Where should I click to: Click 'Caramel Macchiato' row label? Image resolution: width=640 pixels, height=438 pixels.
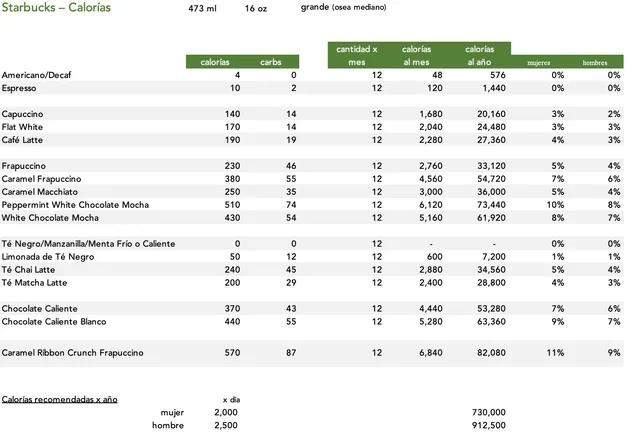pyautogui.click(x=40, y=192)
